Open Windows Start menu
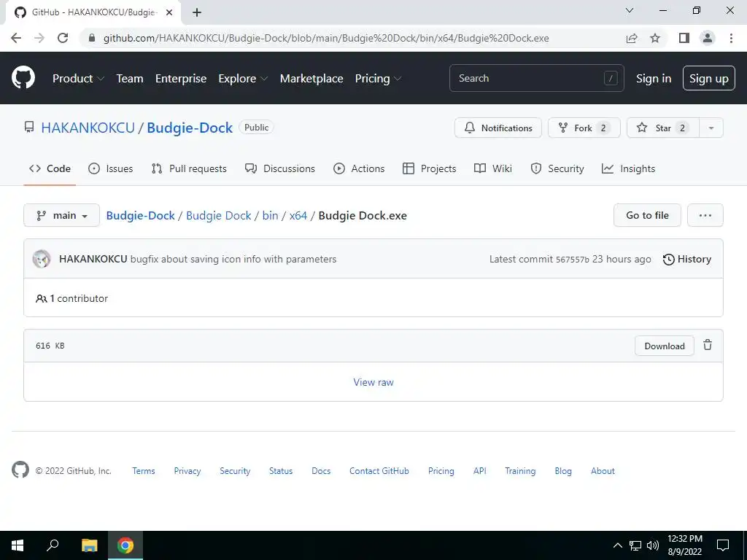 (18, 545)
